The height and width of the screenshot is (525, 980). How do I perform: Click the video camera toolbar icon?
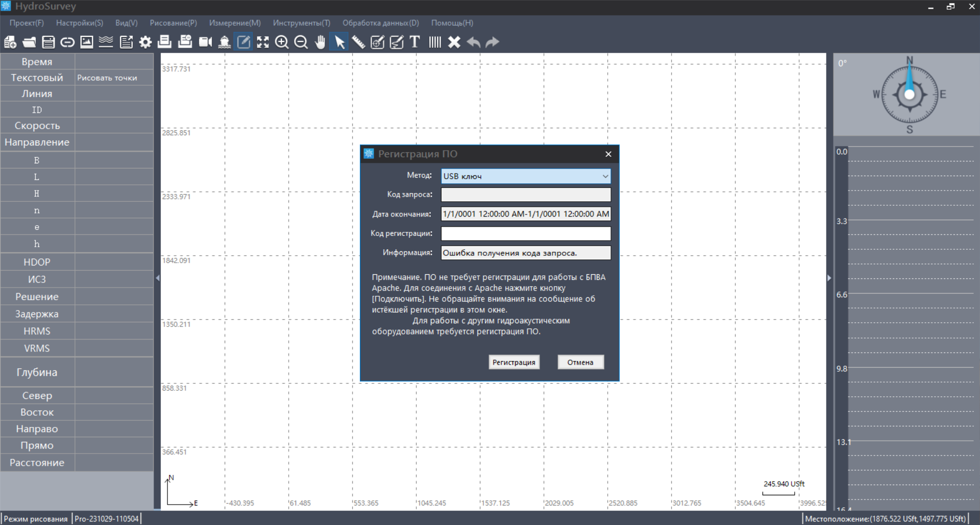(x=205, y=42)
